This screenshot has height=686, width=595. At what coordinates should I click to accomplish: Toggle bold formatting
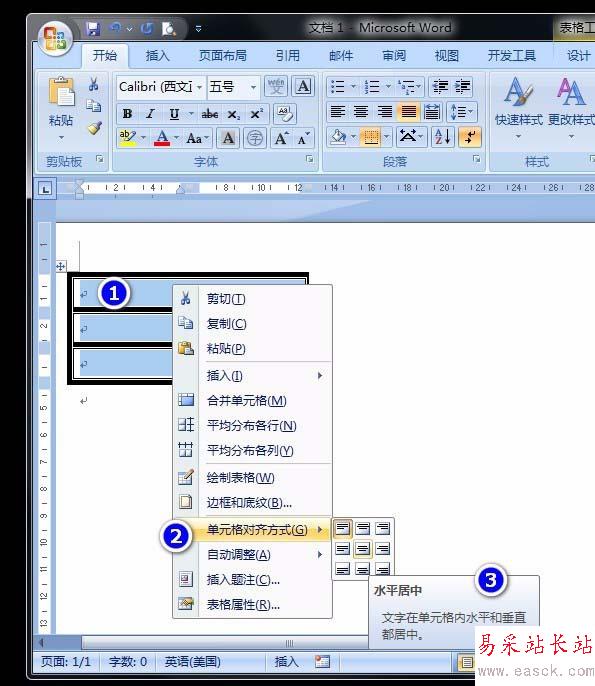(127, 114)
